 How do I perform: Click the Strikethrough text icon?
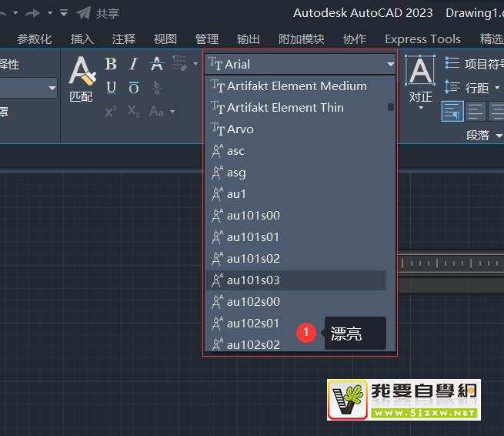157,65
